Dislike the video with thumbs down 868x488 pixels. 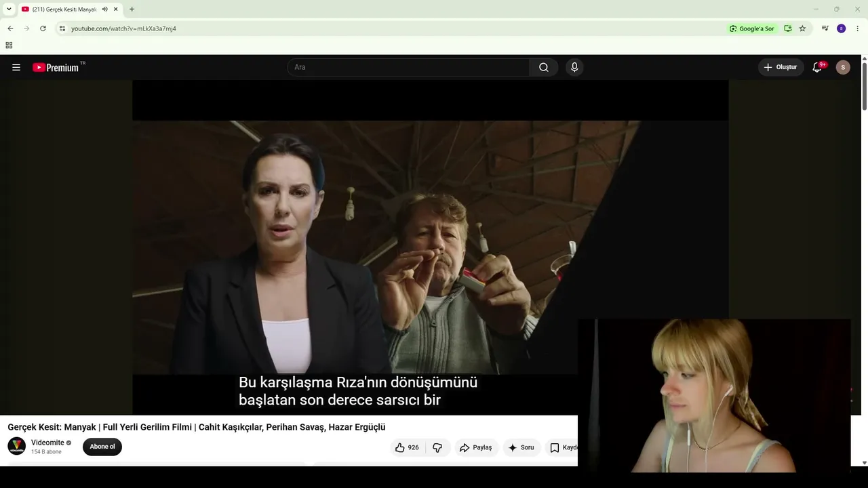(437, 447)
